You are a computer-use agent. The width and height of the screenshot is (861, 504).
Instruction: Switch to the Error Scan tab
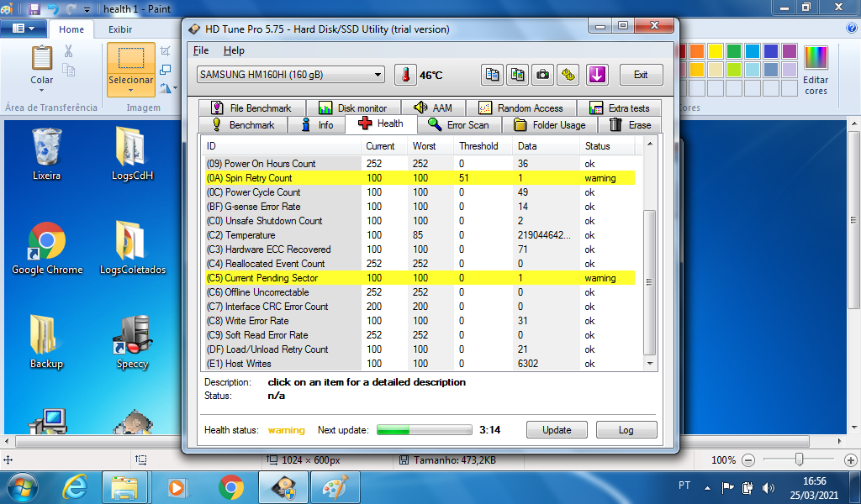(458, 125)
